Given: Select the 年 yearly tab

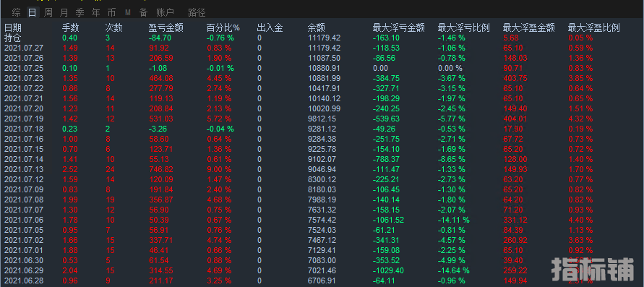Looking at the screenshot, I should point(95,12).
